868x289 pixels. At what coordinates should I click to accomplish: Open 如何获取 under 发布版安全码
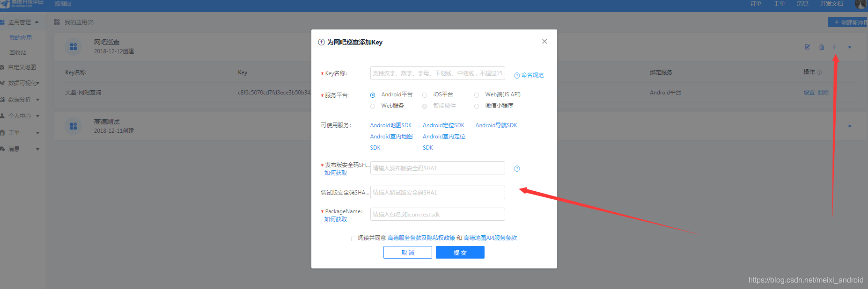(336, 173)
